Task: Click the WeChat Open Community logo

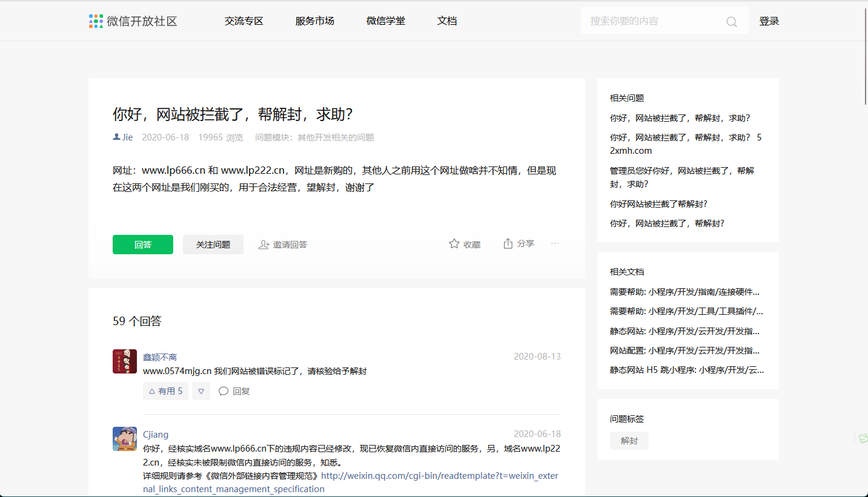Action: (x=96, y=21)
